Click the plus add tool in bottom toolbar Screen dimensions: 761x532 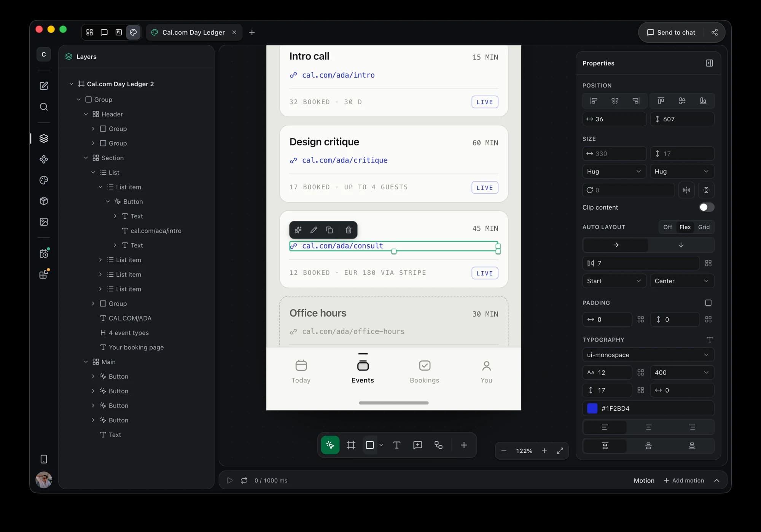pos(464,445)
